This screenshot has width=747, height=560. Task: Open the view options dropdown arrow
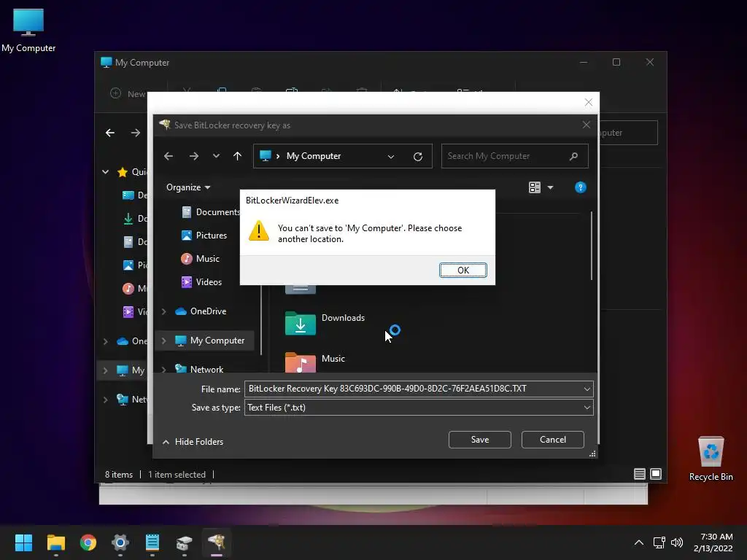click(x=550, y=187)
